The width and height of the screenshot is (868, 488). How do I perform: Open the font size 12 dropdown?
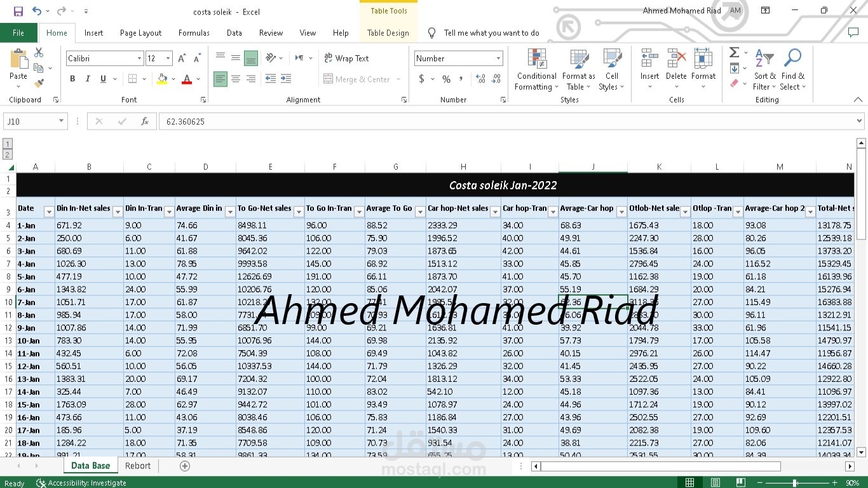tap(168, 58)
